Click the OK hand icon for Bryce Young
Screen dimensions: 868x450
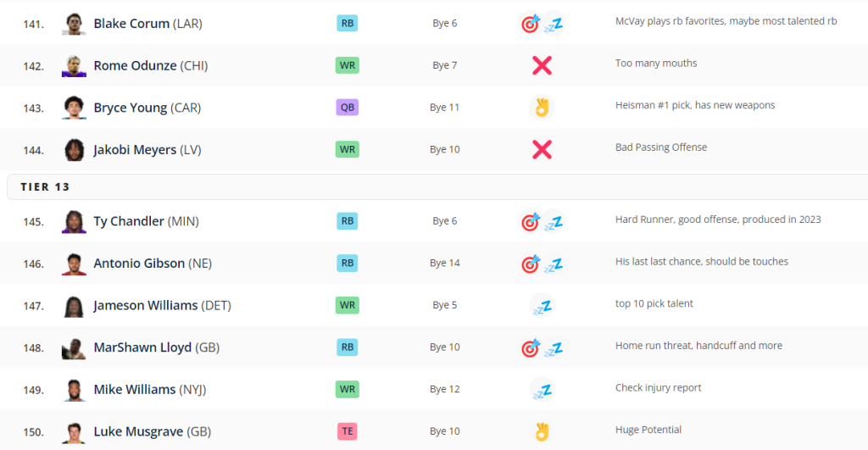[x=542, y=108]
